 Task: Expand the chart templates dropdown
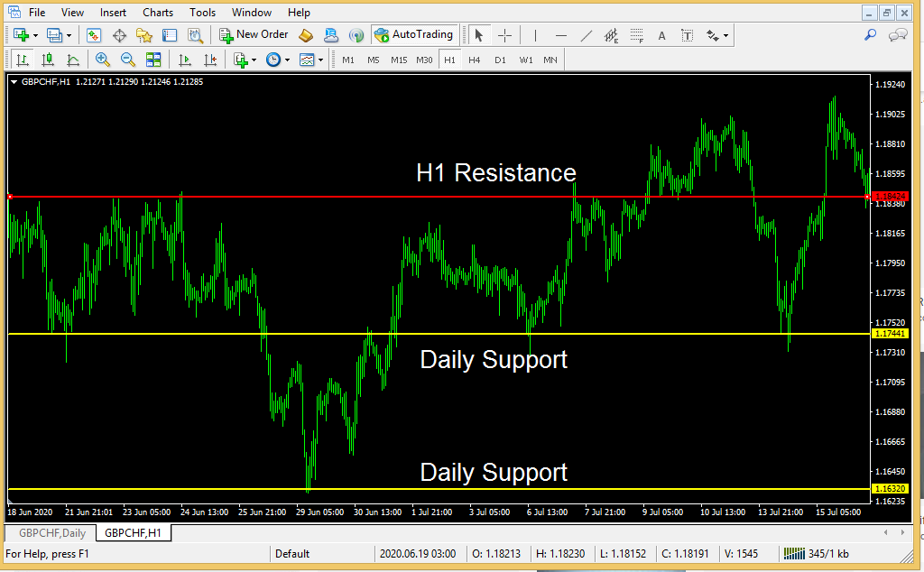pos(321,60)
